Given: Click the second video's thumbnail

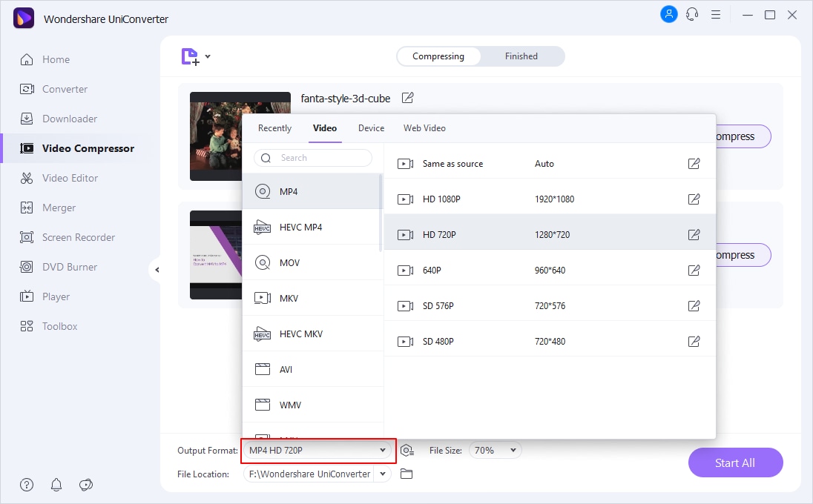Looking at the screenshot, I should pyautogui.click(x=216, y=255).
